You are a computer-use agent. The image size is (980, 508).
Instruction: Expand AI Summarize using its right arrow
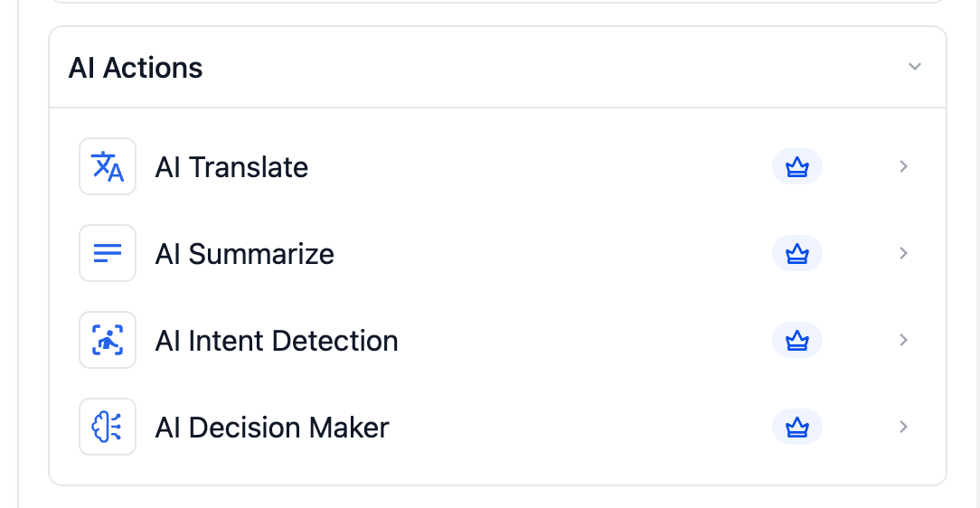click(x=903, y=253)
